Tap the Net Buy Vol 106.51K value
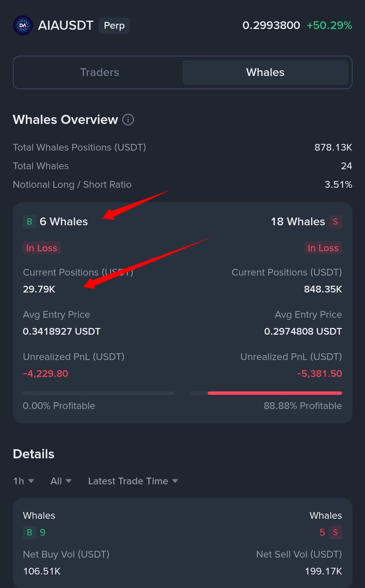This screenshot has height=588, width=365. [42, 571]
